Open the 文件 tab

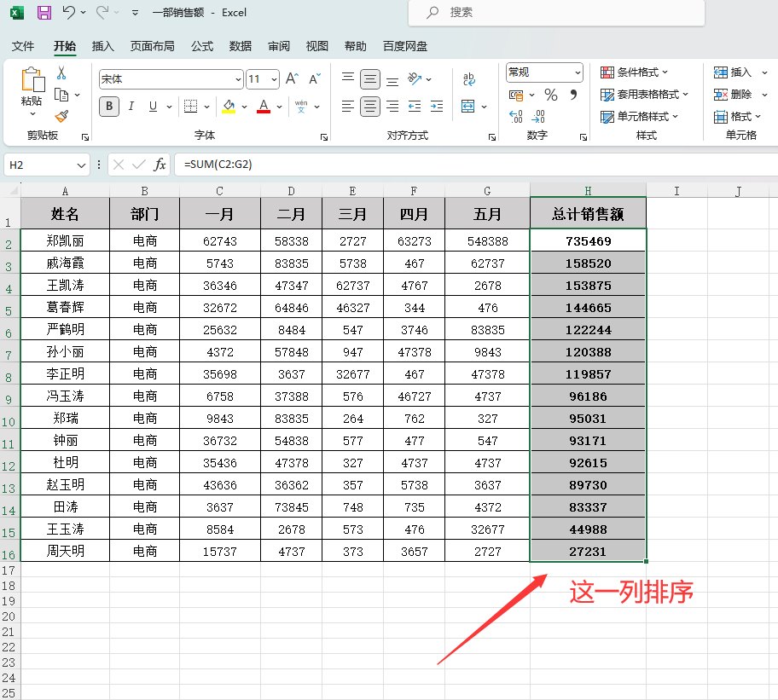click(23, 46)
